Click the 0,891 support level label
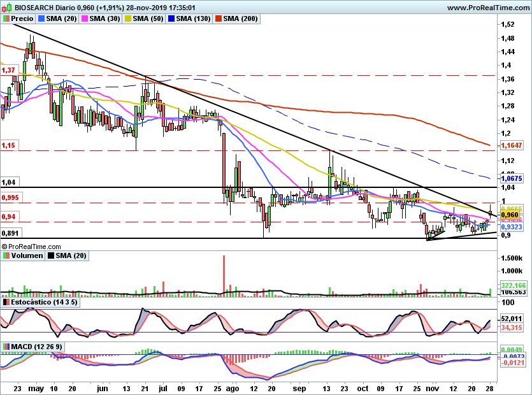Image resolution: width=532 pixels, height=395 pixels. (x=10, y=233)
